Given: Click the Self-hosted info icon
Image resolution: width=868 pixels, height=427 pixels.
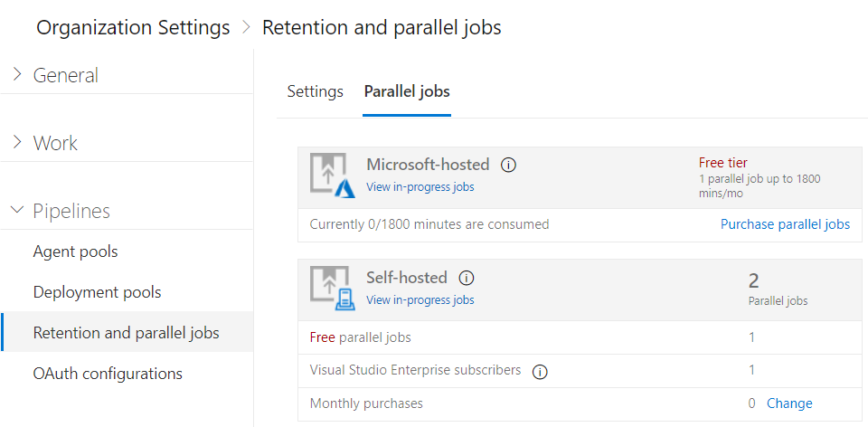Looking at the screenshot, I should coord(467,278).
